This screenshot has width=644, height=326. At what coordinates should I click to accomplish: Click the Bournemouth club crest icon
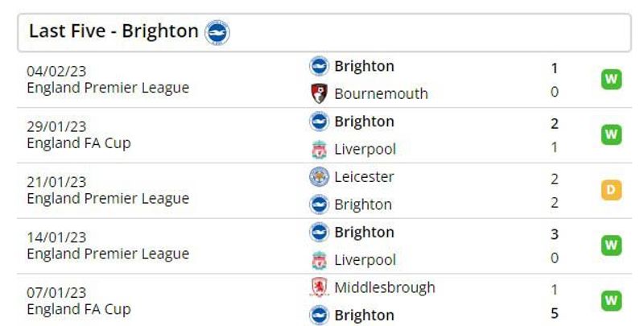[x=319, y=93]
